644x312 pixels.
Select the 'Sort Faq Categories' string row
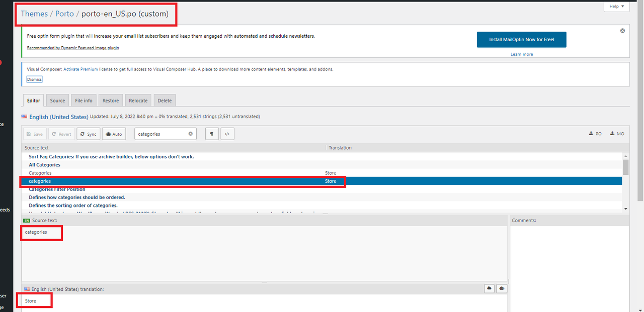pyautogui.click(x=322, y=157)
